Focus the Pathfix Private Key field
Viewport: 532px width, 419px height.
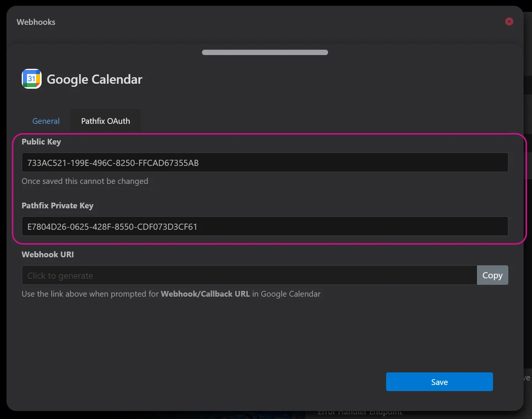[x=265, y=226]
